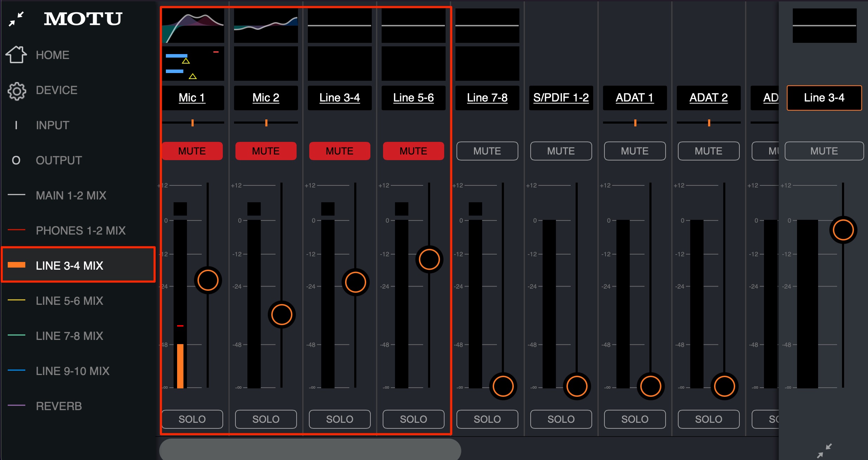
Task: Click the Output 'O' icon in sidebar
Action: tap(16, 160)
